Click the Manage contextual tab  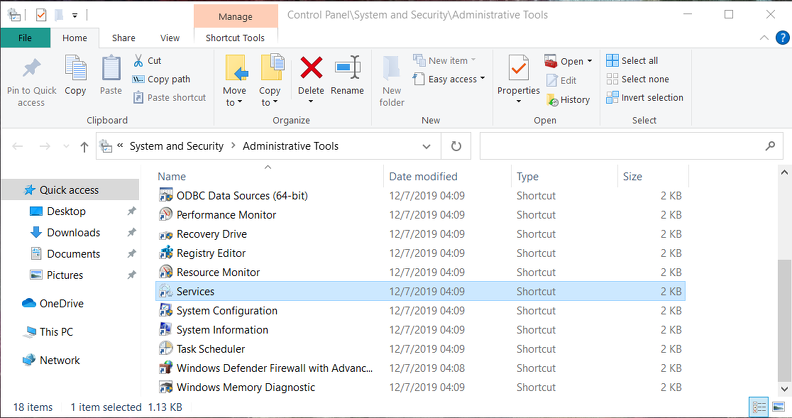[x=235, y=17]
